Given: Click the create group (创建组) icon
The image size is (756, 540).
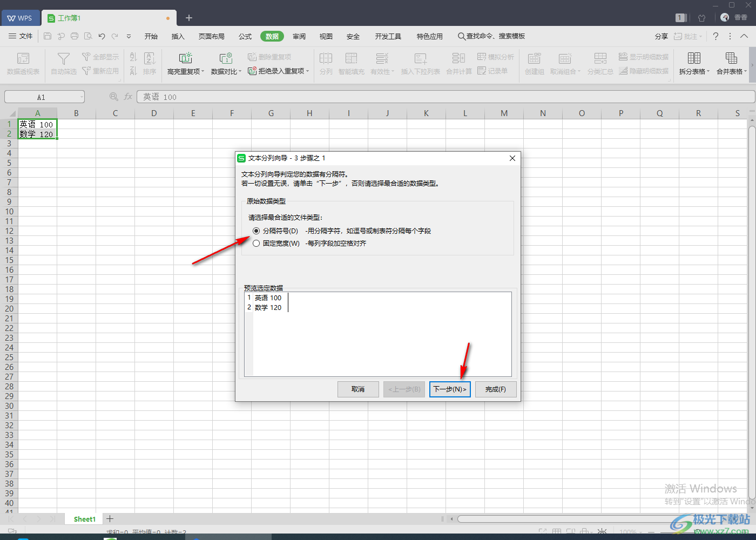Looking at the screenshot, I should click(535, 58).
